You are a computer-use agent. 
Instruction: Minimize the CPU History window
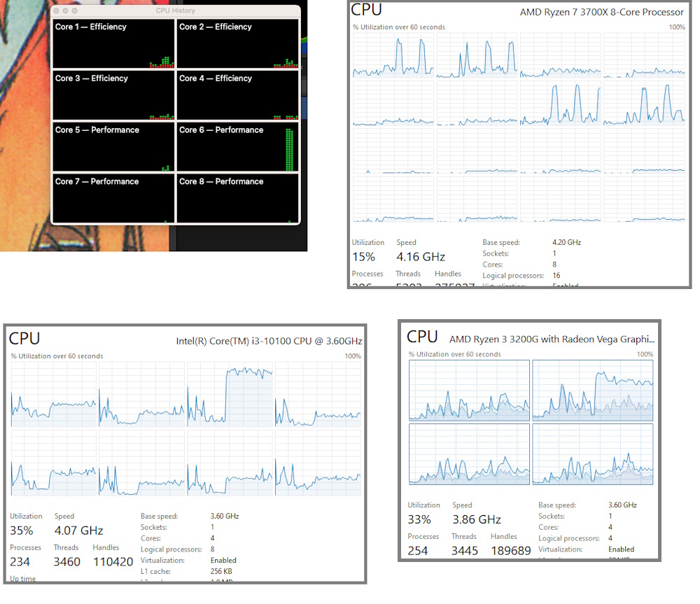66,11
